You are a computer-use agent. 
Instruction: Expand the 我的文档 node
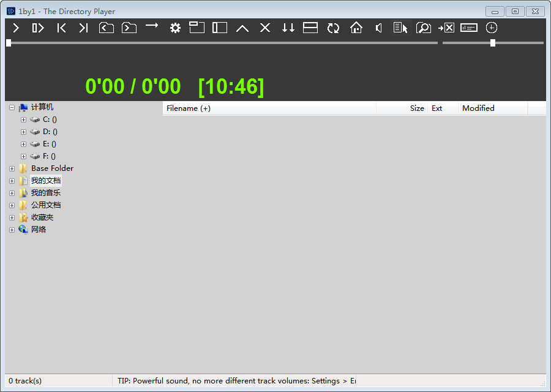[x=12, y=181]
